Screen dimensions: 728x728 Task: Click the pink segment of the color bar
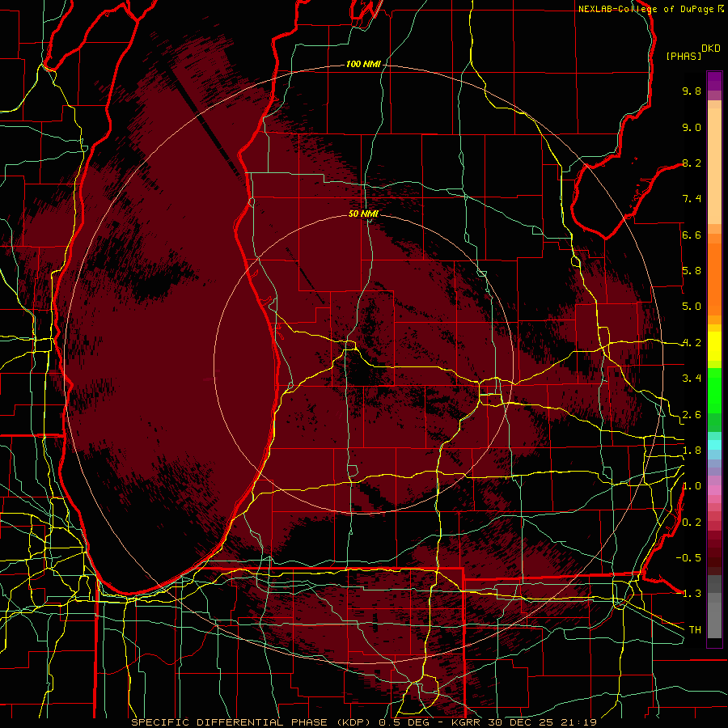point(714,490)
